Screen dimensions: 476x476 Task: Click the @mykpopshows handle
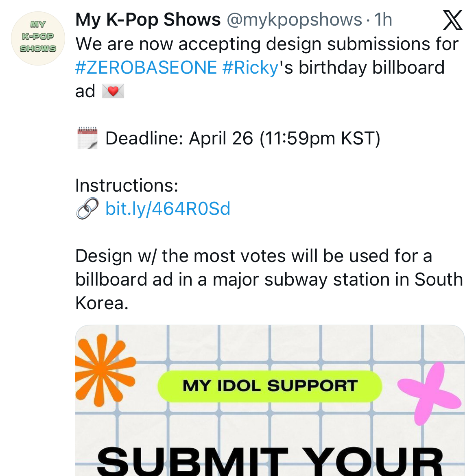(294, 20)
